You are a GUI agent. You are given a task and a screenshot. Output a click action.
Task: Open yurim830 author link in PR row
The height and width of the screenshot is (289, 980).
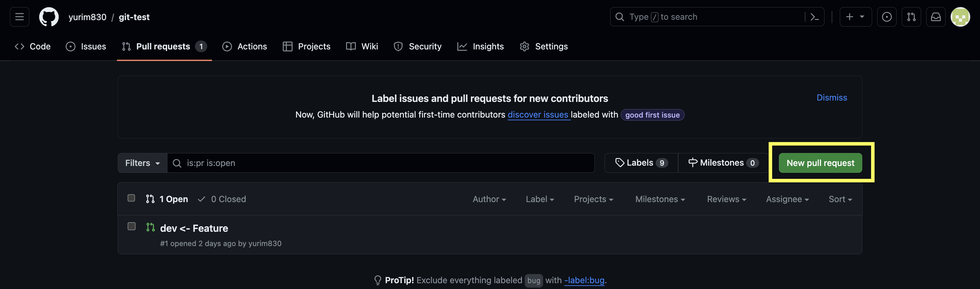click(265, 243)
